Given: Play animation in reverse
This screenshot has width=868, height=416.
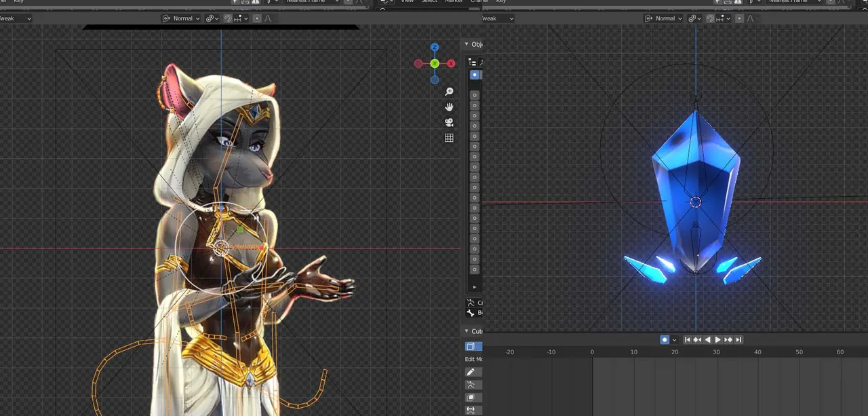Looking at the screenshot, I should (708, 339).
